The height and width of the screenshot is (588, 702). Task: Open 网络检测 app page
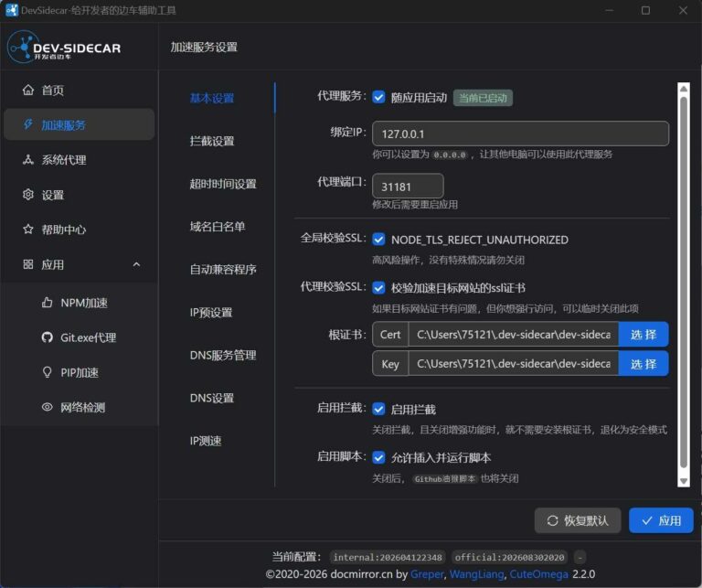click(80, 407)
